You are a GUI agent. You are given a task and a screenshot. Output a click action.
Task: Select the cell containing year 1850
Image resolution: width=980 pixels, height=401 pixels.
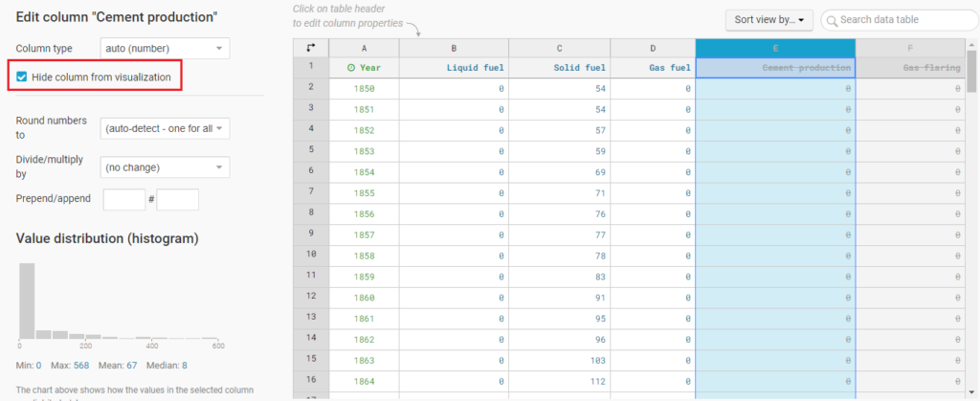[364, 88]
